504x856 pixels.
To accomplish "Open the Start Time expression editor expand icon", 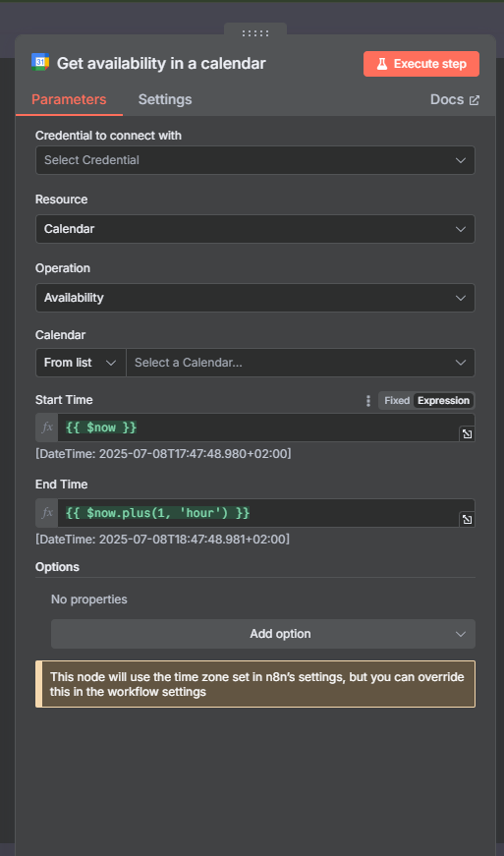I will pyautogui.click(x=467, y=434).
